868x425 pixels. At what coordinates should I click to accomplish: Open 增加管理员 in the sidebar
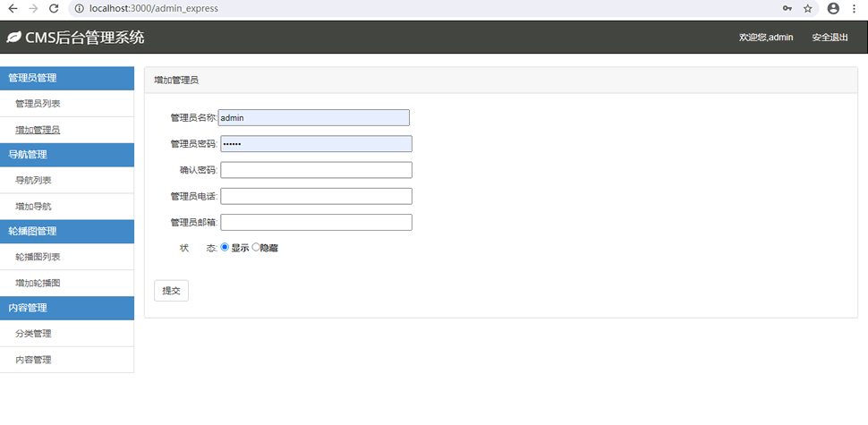coord(38,130)
